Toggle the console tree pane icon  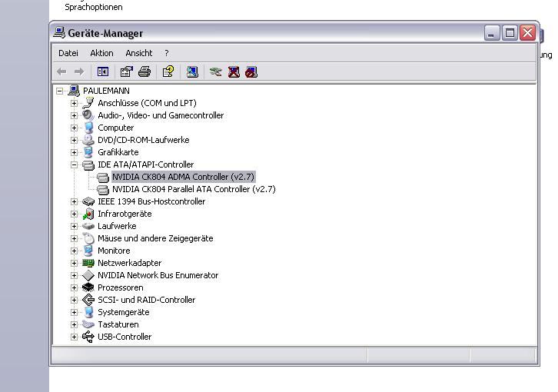click(x=103, y=72)
